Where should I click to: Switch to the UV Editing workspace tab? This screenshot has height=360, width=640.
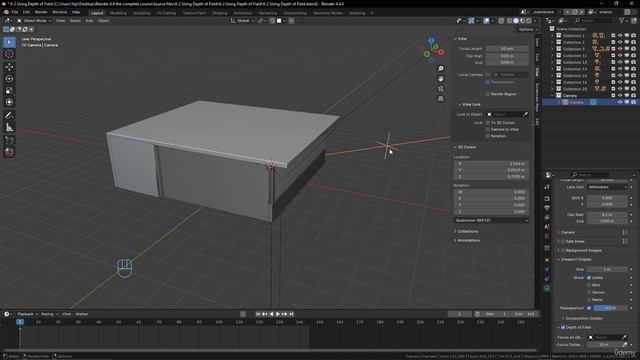click(166, 13)
